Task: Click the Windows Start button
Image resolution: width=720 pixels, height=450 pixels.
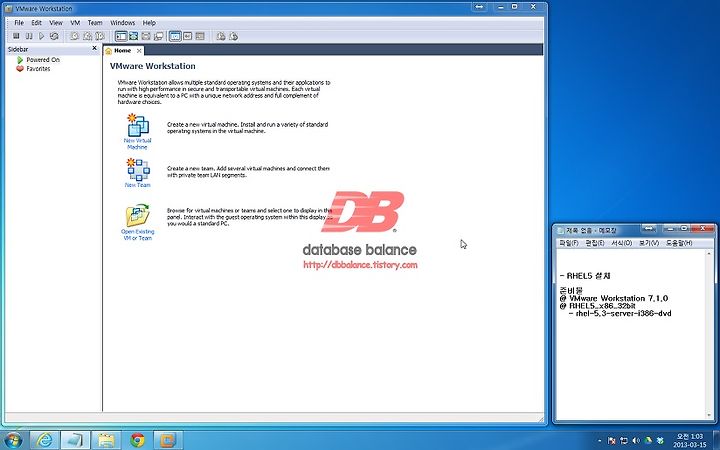Action: [12, 440]
